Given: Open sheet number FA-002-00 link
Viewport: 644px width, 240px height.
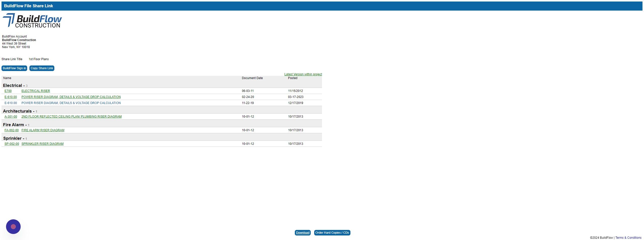Looking at the screenshot, I should tap(12, 130).
